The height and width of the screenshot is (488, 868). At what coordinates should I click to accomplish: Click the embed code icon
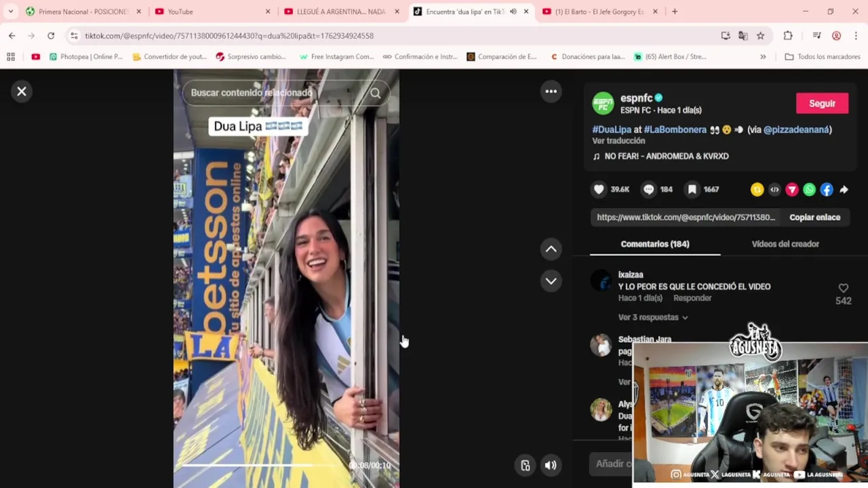[x=774, y=190]
